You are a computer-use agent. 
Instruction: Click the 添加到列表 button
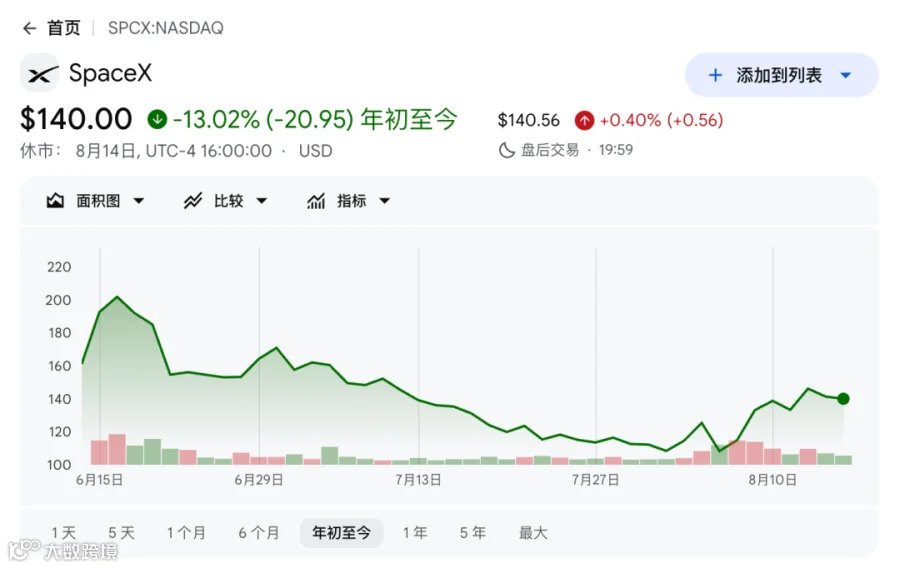coord(781,75)
